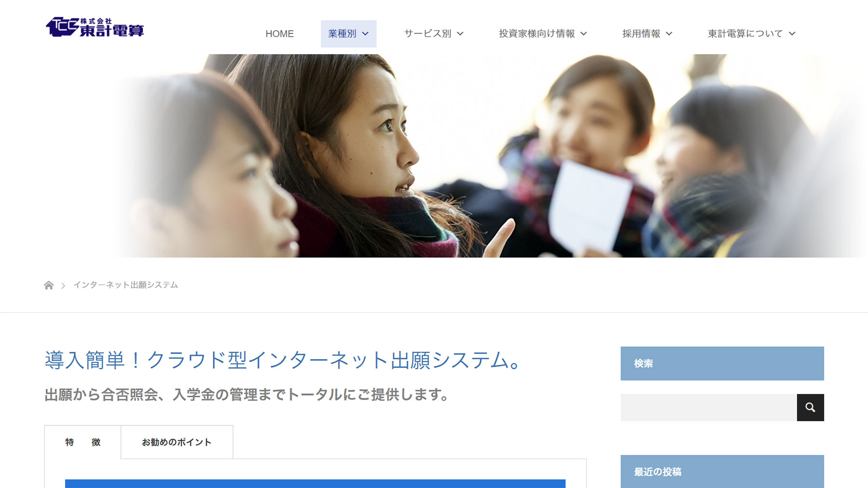Click the home icon in breadcrumb

click(x=49, y=285)
